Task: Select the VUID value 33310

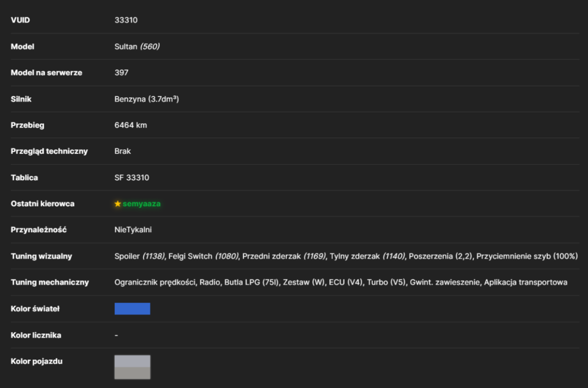Action: 126,20
